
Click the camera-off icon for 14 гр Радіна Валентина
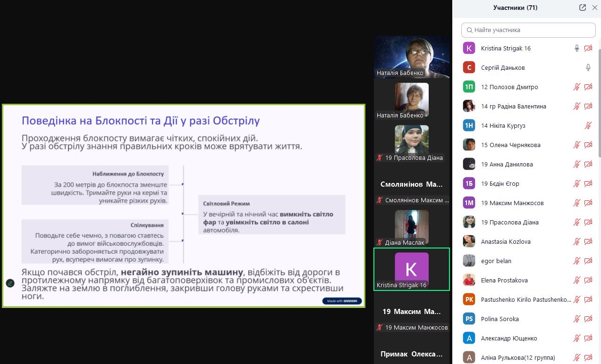tap(588, 107)
